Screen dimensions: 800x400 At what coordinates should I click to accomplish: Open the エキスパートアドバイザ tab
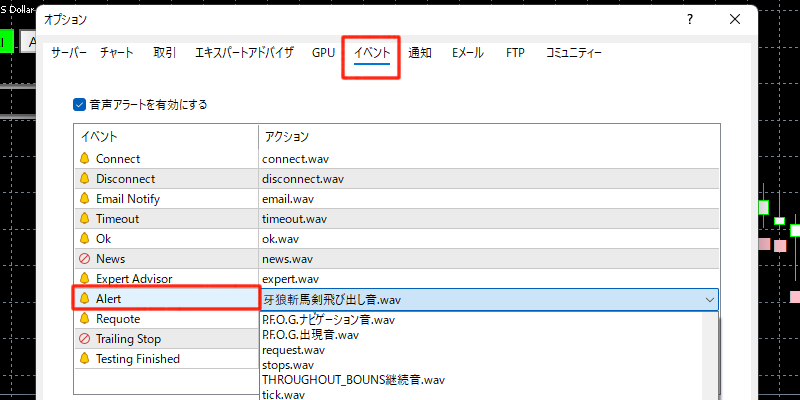[244, 53]
